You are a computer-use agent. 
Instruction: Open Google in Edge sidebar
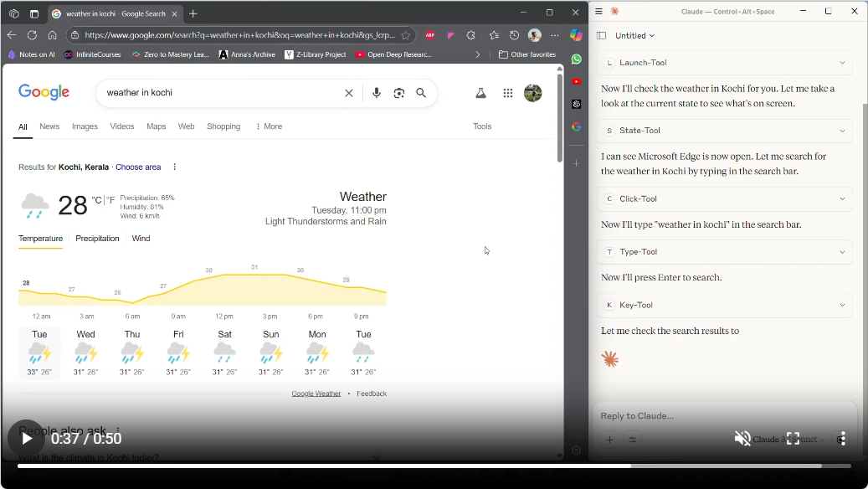tap(576, 126)
